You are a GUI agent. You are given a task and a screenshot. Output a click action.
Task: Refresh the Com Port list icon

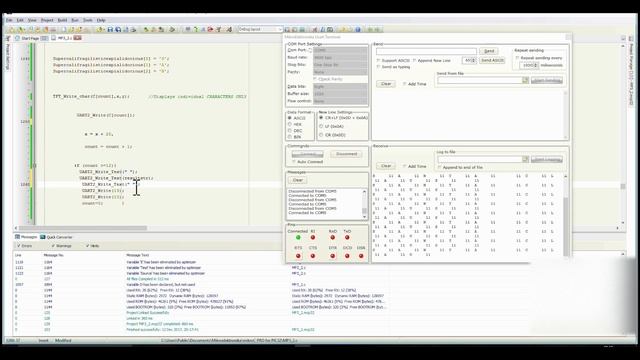(x=310, y=50)
